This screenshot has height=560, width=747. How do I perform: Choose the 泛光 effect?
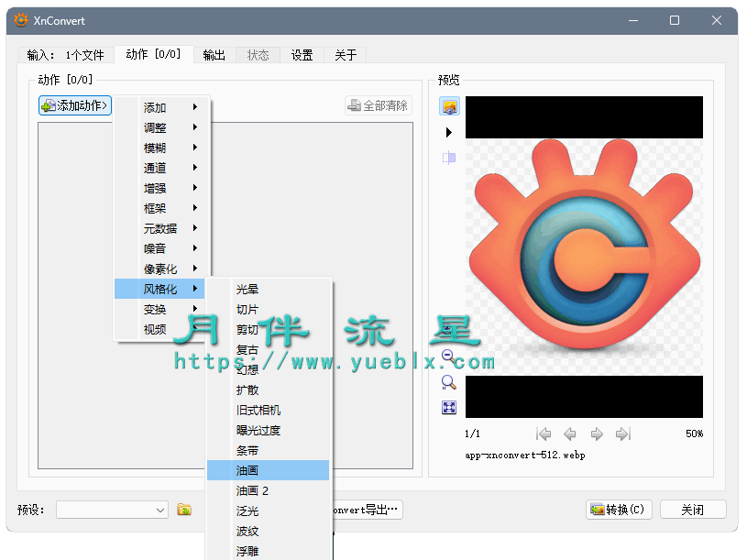[x=269, y=511]
